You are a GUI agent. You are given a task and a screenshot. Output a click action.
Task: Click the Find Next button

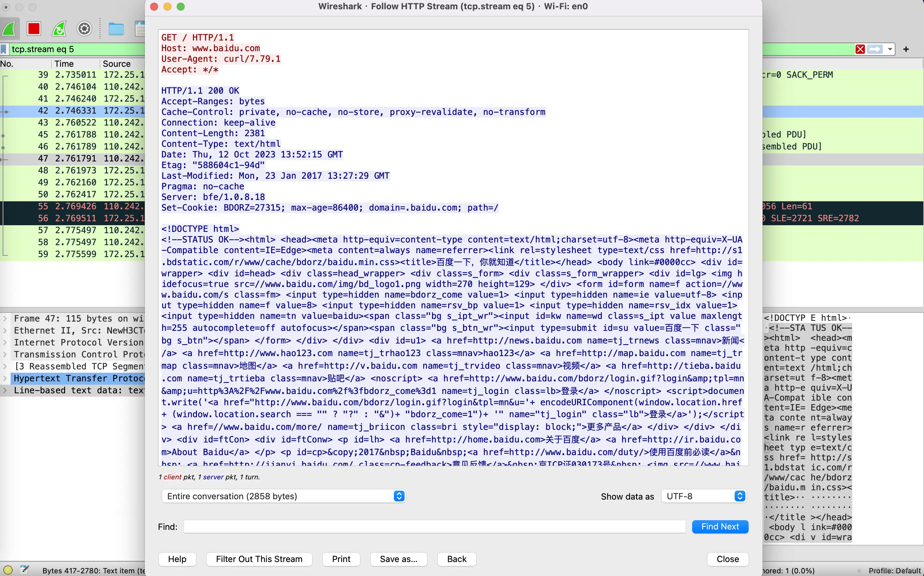[x=719, y=527]
